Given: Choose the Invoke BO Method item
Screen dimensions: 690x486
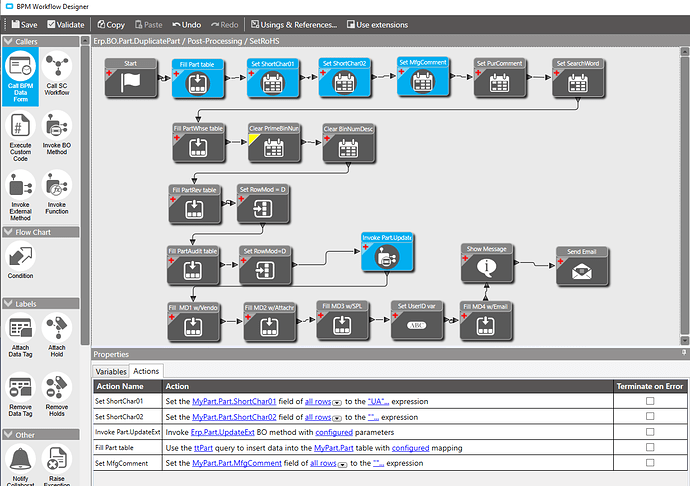Looking at the screenshot, I should click(57, 133).
